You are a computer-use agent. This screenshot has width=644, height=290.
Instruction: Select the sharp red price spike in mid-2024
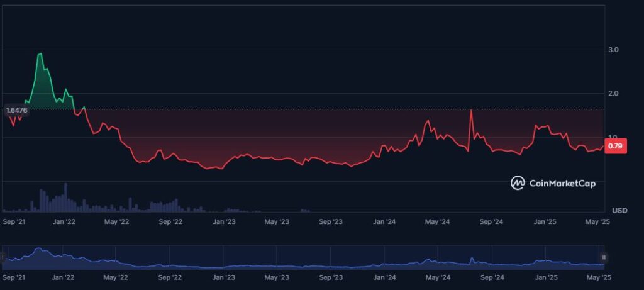[470, 111]
